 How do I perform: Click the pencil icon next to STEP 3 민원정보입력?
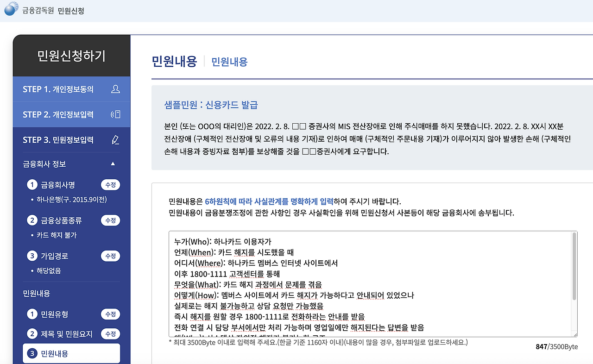coord(115,139)
